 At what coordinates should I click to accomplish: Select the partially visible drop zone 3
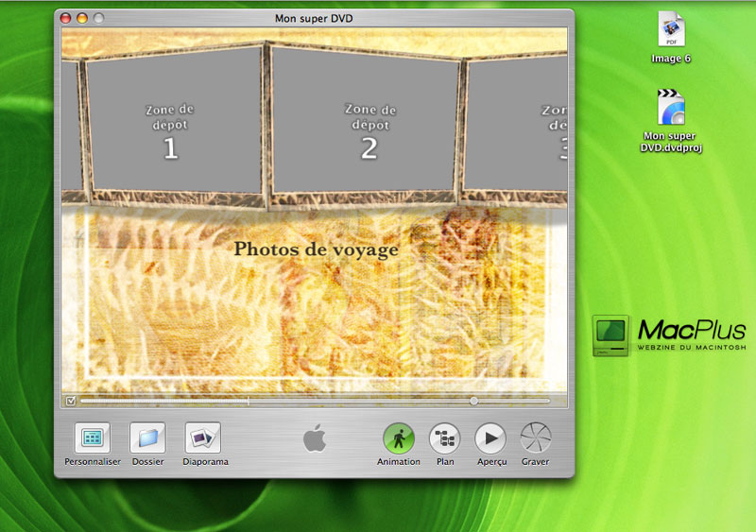[x=516, y=125]
